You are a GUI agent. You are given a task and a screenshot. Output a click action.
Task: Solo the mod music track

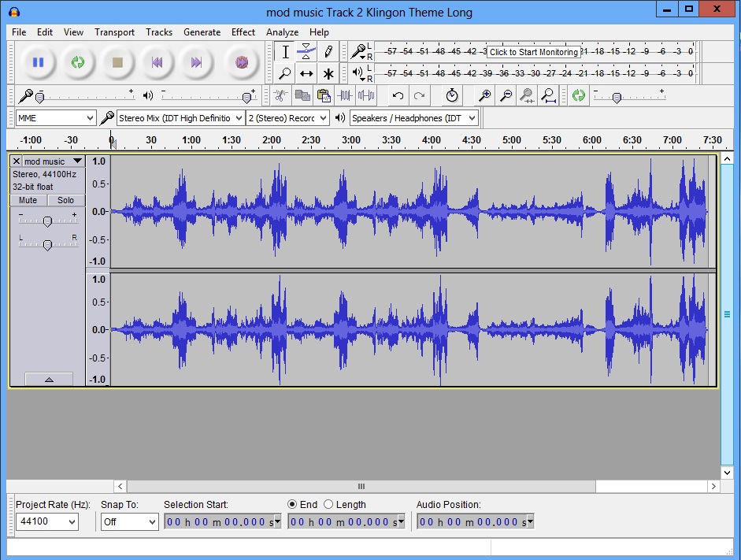[x=65, y=200]
